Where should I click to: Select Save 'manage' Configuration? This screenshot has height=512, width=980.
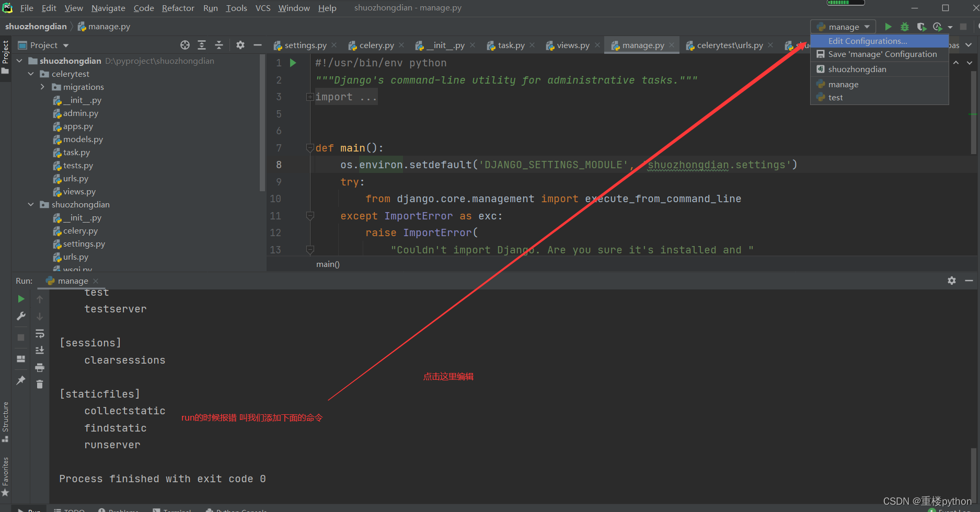pos(880,54)
